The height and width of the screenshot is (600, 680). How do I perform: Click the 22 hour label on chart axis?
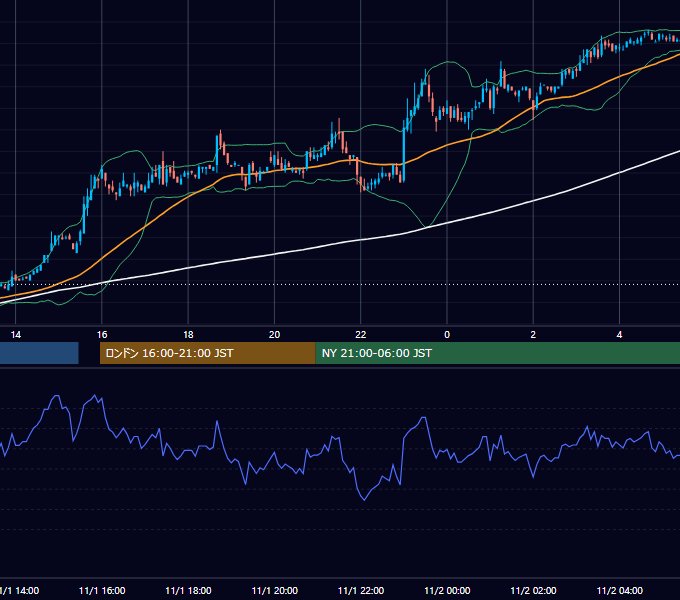(361, 335)
